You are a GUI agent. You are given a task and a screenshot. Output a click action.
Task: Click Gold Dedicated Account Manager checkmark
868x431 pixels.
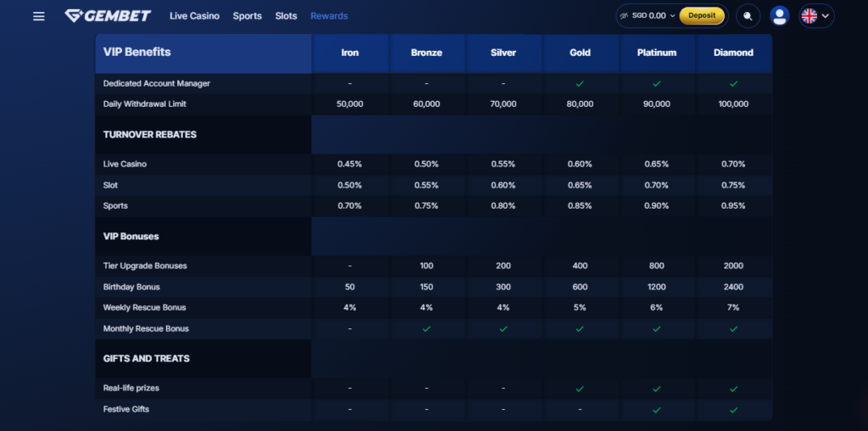580,84
